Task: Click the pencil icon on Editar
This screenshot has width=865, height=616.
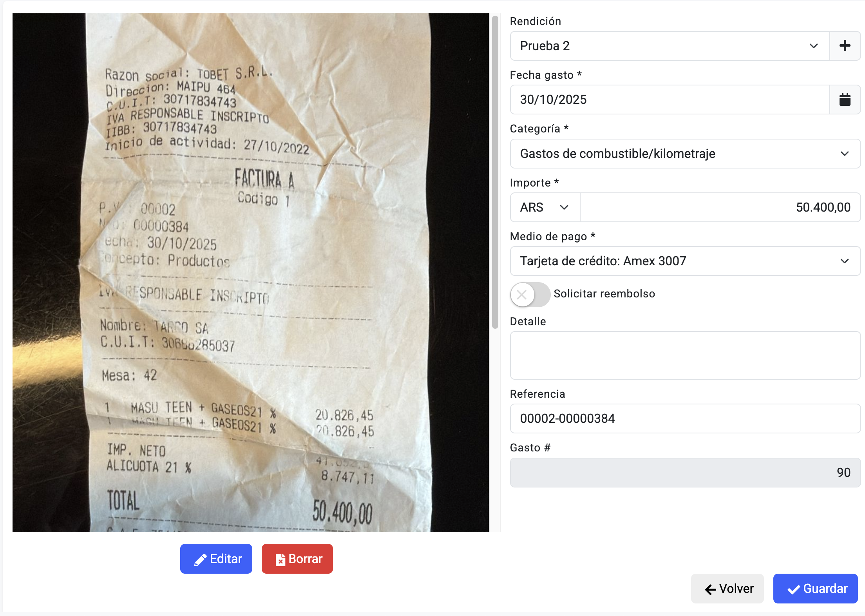Action: coord(200,560)
